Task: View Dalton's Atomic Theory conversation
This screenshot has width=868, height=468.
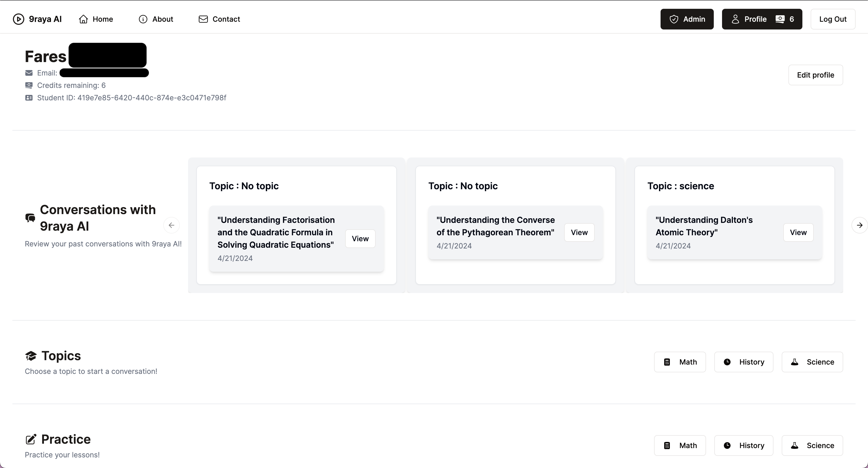Action: pos(798,232)
